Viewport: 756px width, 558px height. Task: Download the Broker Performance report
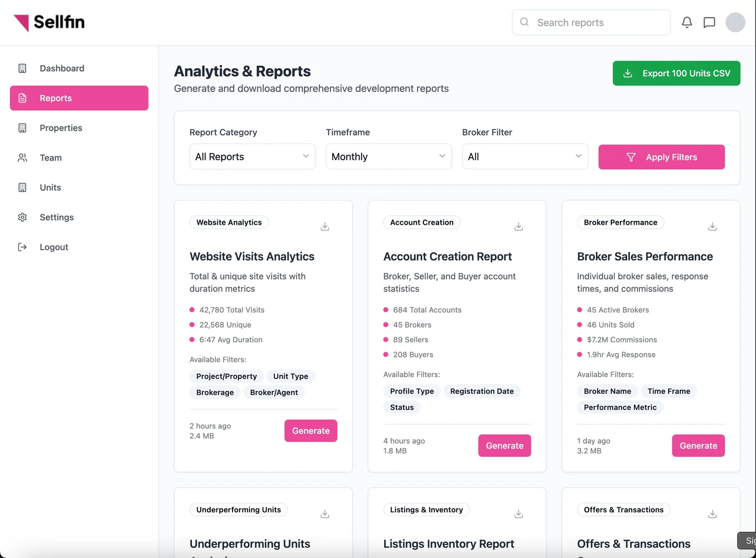coord(712,227)
